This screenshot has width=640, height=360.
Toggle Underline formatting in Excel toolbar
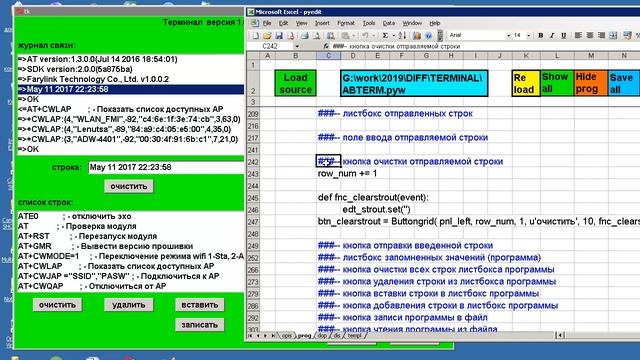click(x=564, y=36)
